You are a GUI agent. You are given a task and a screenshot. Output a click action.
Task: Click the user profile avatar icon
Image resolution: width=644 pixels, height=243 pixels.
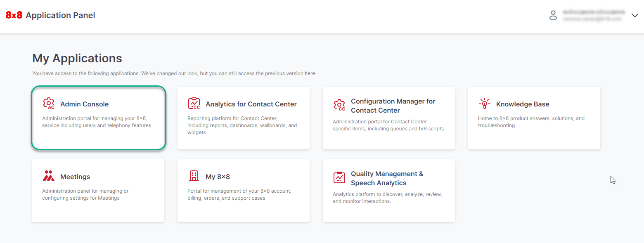(x=553, y=16)
